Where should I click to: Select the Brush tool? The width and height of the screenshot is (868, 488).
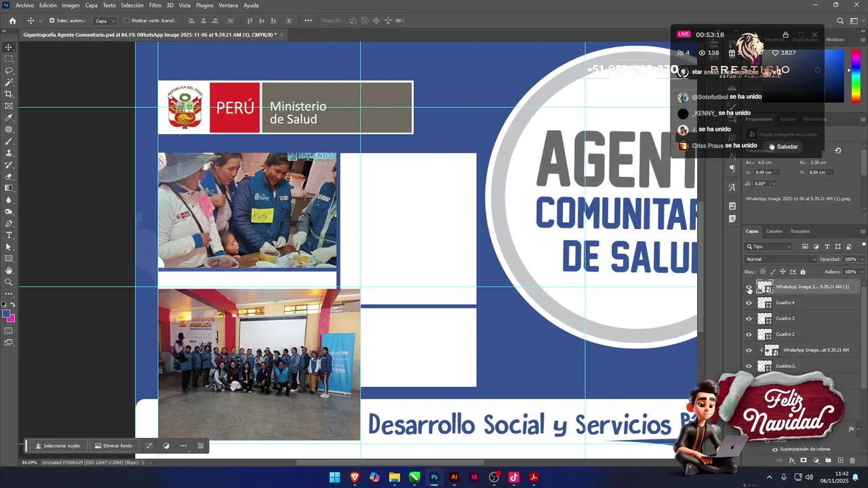pos(9,141)
